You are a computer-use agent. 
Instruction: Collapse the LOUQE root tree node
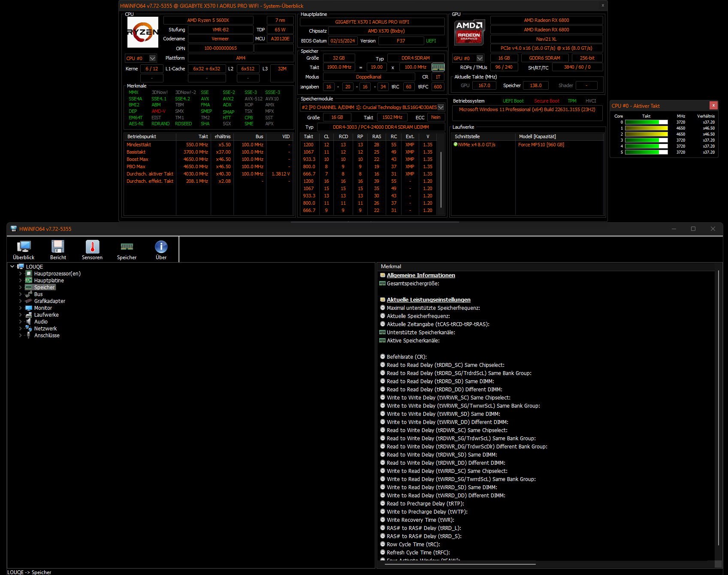pos(12,266)
